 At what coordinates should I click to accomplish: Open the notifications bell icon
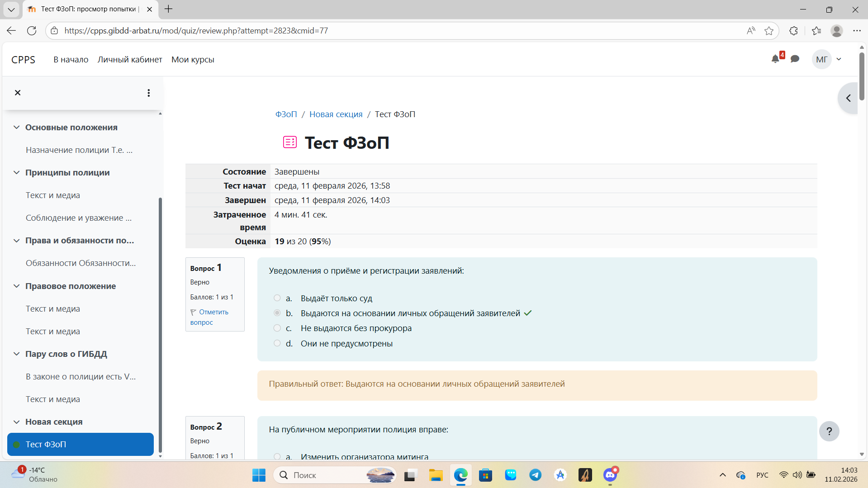point(775,59)
